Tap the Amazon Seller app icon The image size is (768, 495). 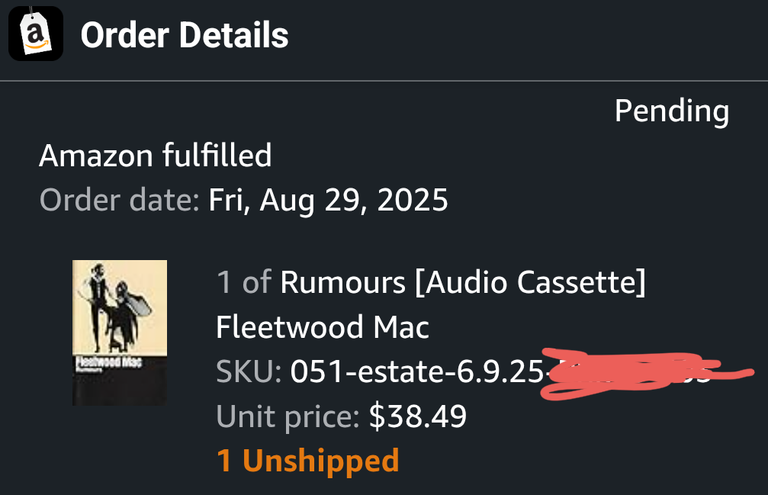pyautogui.click(x=36, y=33)
